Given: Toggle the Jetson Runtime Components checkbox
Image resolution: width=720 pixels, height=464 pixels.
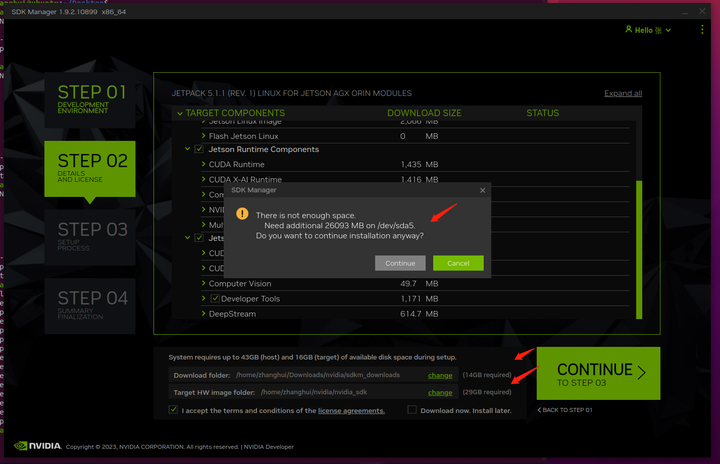Looking at the screenshot, I should 199,149.
